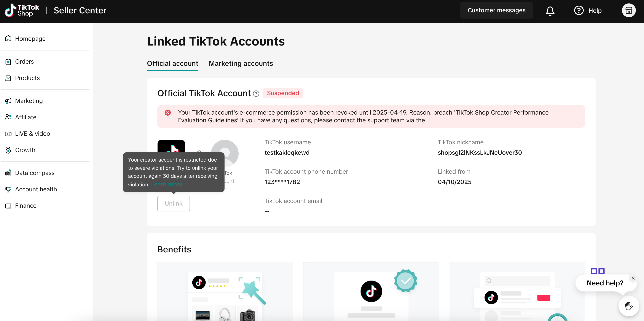Click the red error icon in alert

pyautogui.click(x=168, y=113)
